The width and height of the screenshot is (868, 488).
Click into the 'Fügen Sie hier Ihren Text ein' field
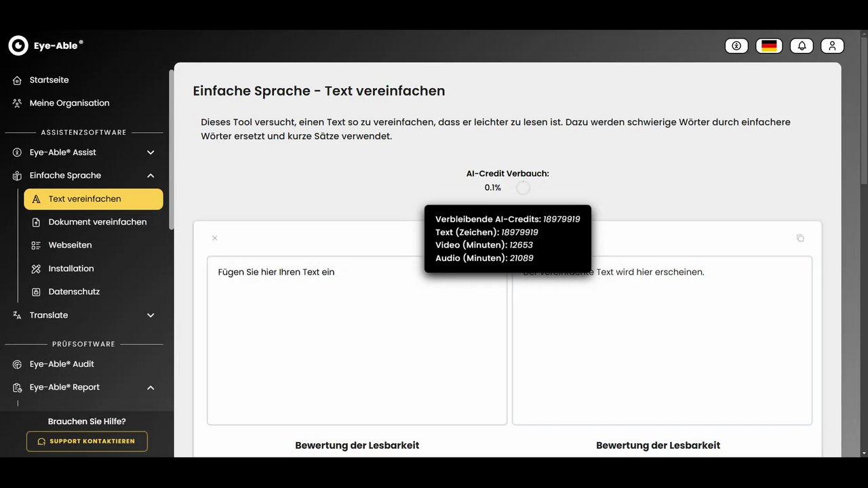click(357, 340)
